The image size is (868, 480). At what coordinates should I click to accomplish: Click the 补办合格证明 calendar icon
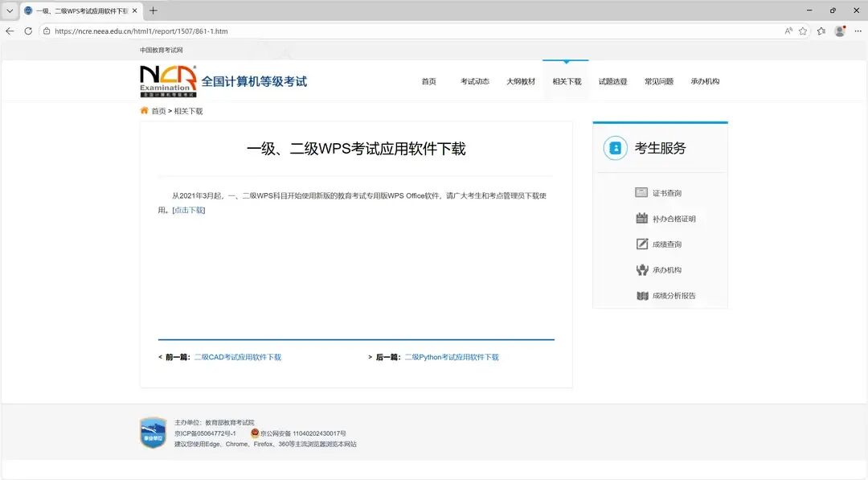(641, 218)
